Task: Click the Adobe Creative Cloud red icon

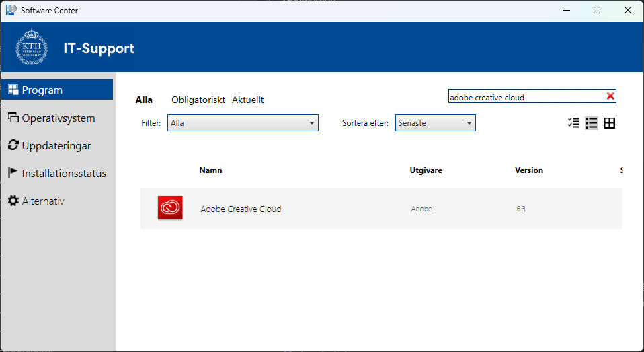Action: [170, 208]
